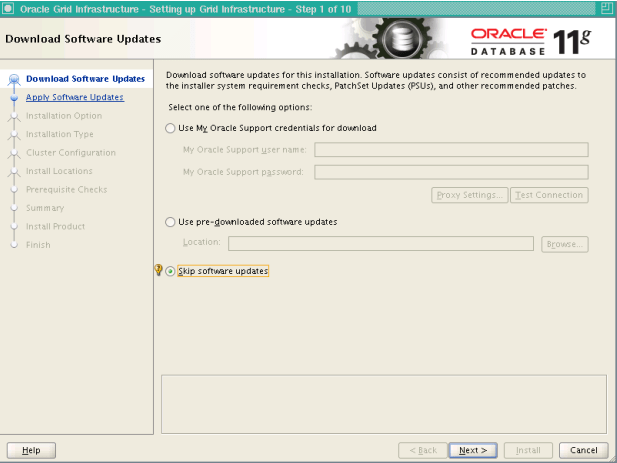
Task: Open Proxy Settings dialog
Action: point(470,195)
